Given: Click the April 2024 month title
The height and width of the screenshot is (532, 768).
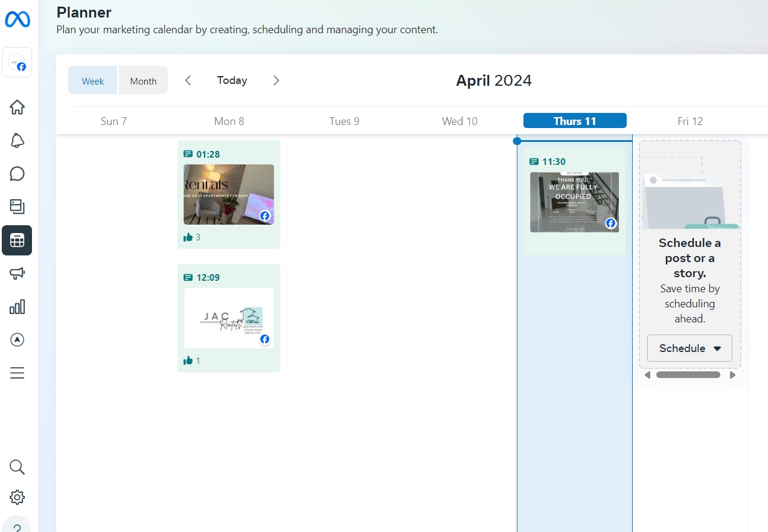Looking at the screenshot, I should (494, 80).
